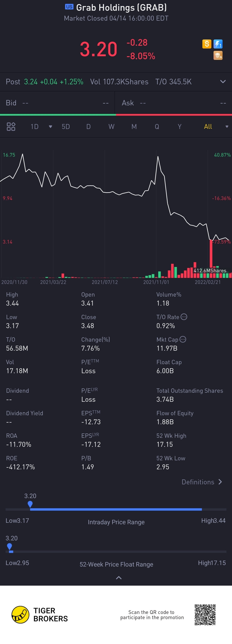Tap the Float Cap 6.00B value
The width and height of the screenshot is (232, 644).
coord(165,371)
